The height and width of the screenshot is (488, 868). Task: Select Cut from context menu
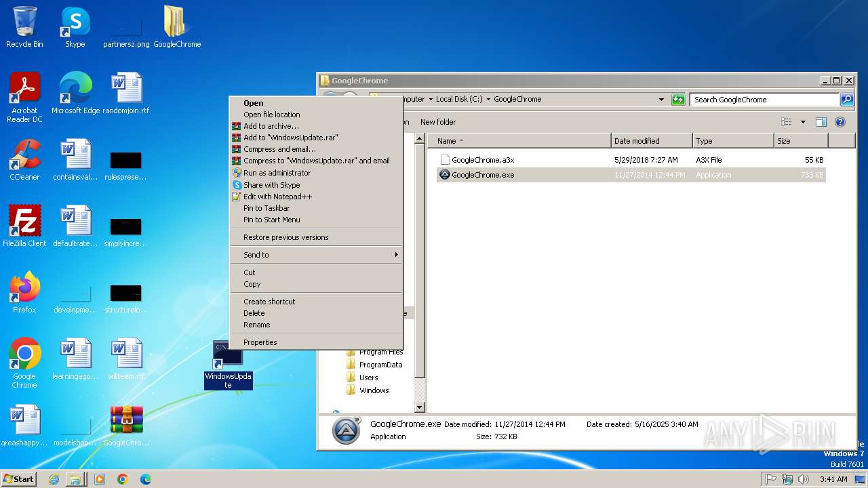pos(316,272)
